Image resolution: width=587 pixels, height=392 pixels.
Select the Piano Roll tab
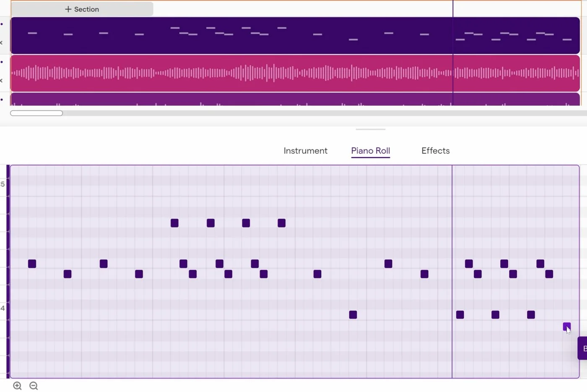(371, 151)
